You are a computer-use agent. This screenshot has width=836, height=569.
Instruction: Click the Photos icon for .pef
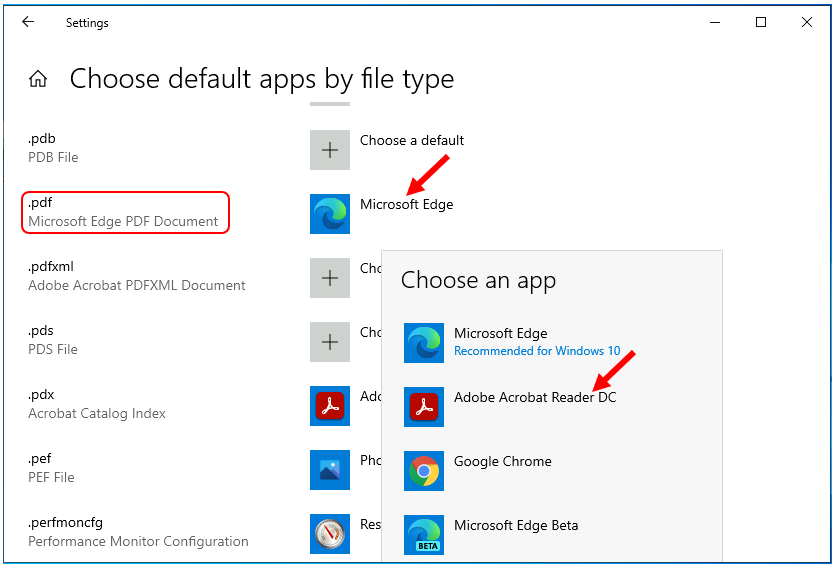(x=329, y=470)
